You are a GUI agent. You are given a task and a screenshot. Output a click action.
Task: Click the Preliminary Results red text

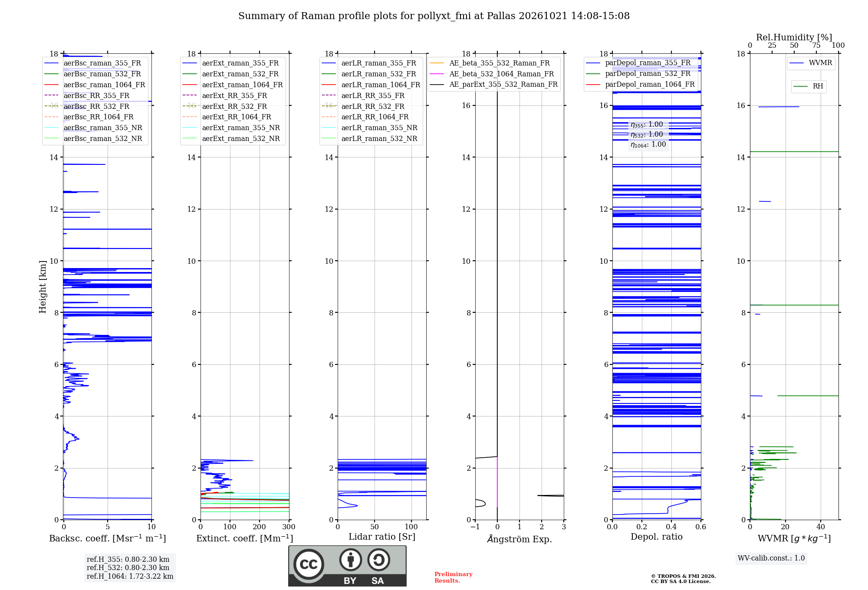point(454,577)
